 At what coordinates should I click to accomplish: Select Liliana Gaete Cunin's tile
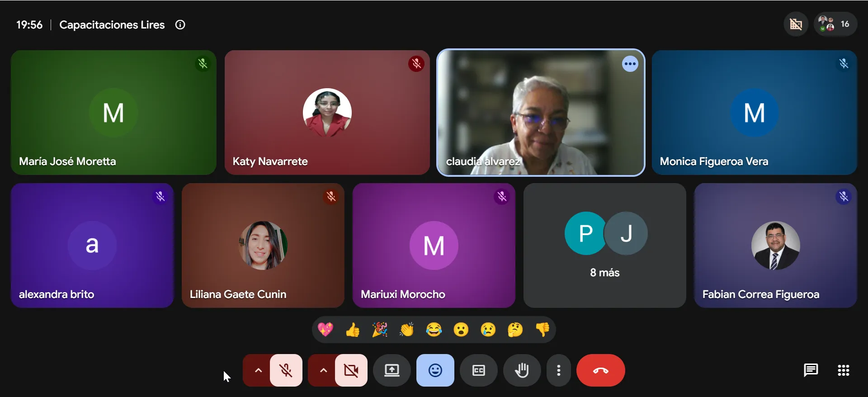[263, 246]
